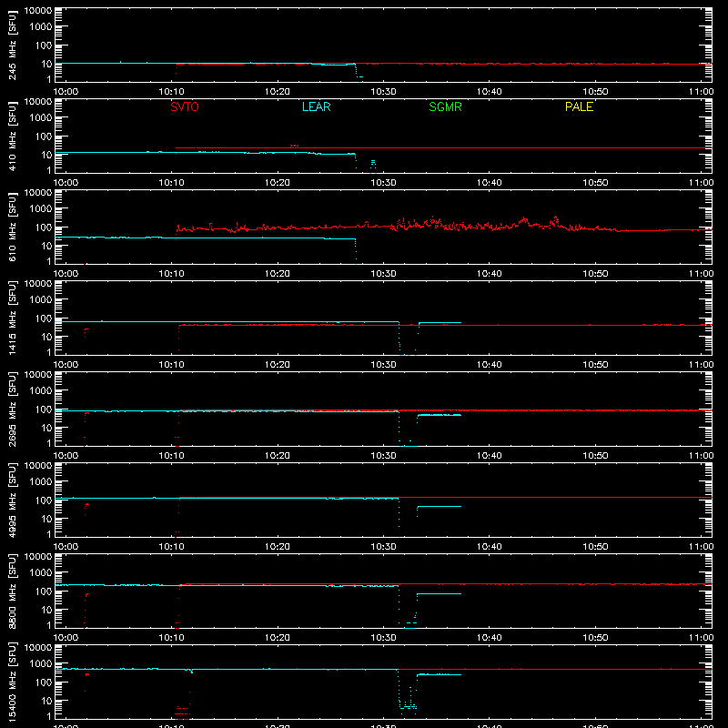
Task: Click the 1000 tick of 15400 MHz panel
Action: (x=41, y=664)
